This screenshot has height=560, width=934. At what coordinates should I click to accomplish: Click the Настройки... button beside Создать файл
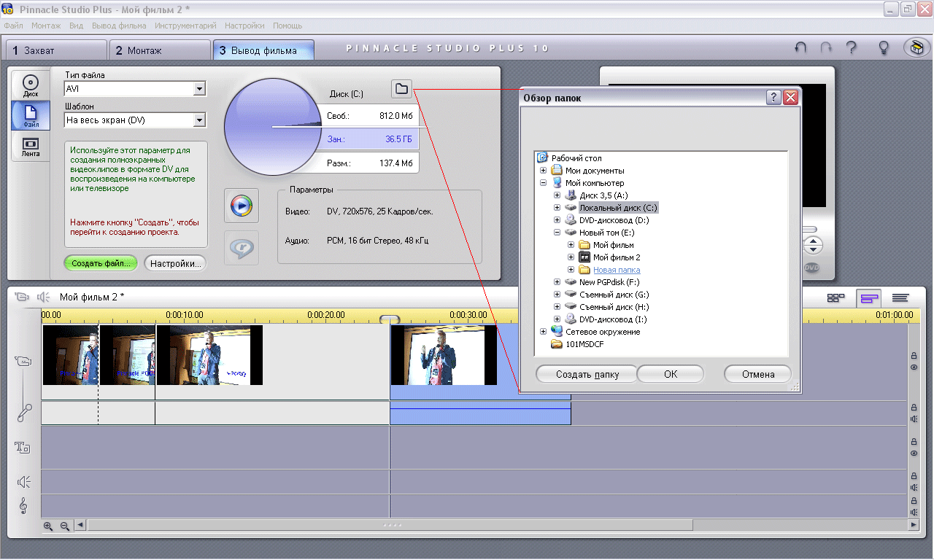[175, 263]
